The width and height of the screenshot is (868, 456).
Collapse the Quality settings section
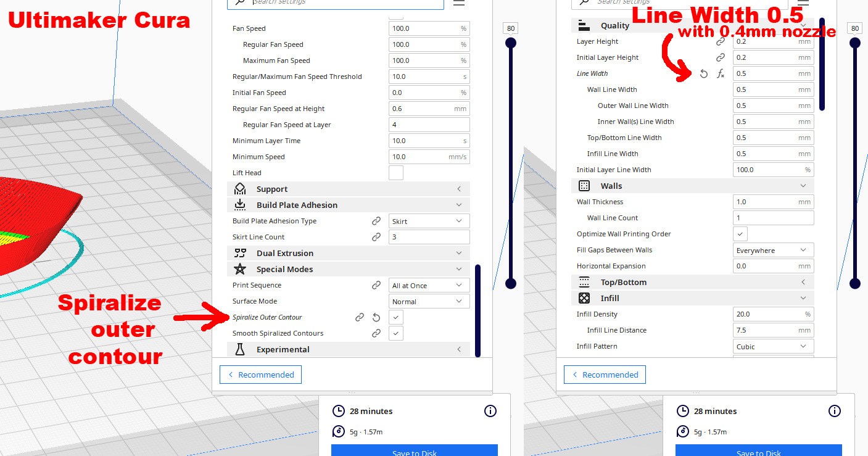tap(693, 25)
